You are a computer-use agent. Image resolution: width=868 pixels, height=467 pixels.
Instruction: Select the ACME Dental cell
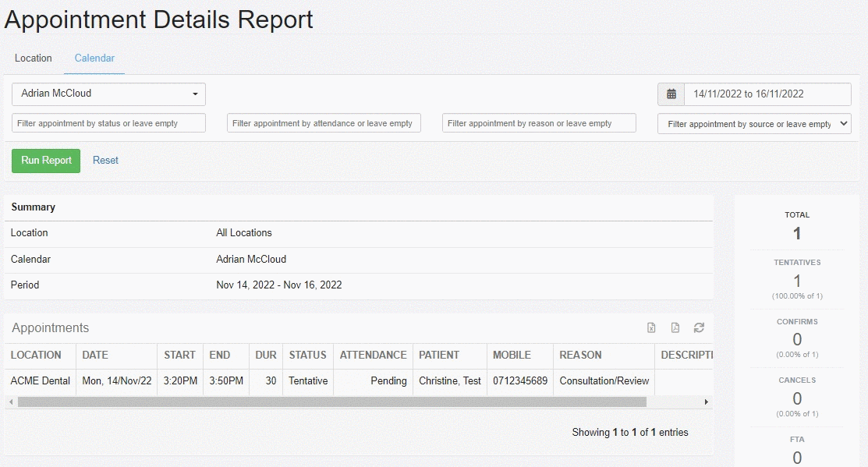[x=41, y=381]
